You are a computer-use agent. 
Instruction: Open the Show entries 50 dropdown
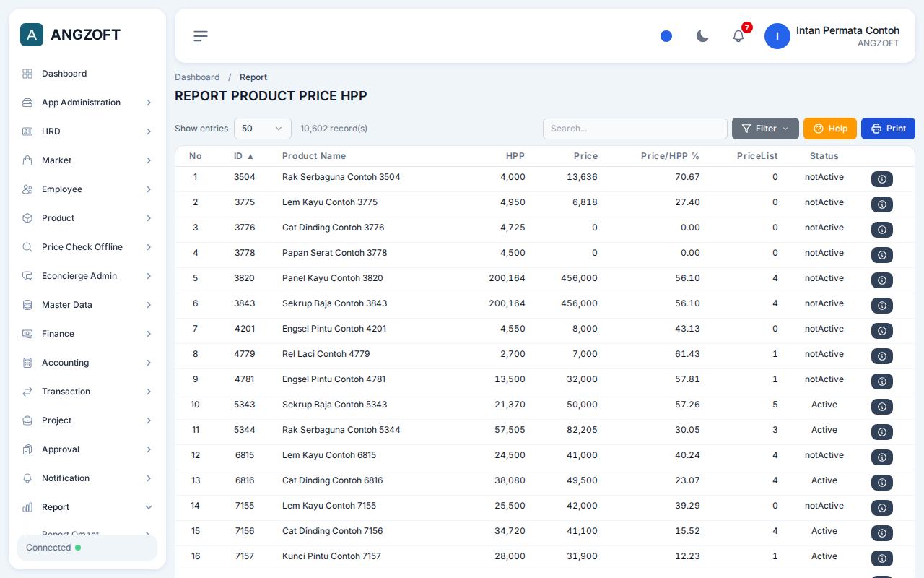pos(263,129)
